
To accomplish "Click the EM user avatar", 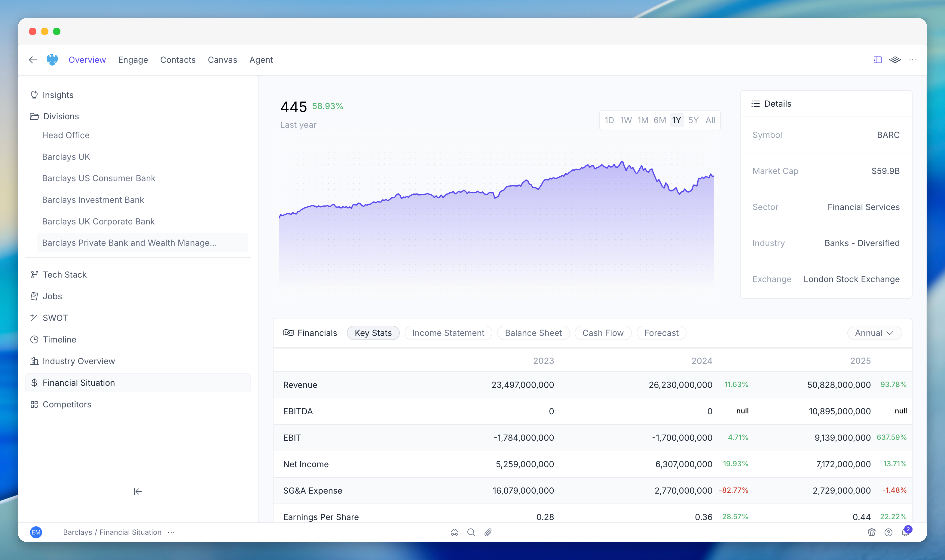I will (x=36, y=532).
